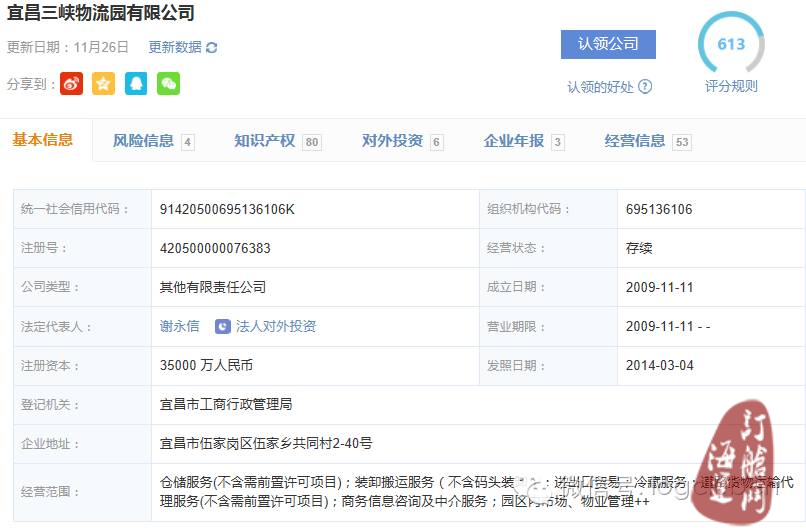Share to Weibo via red icon
This screenshot has height=528, width=806.
pos(71,83)
